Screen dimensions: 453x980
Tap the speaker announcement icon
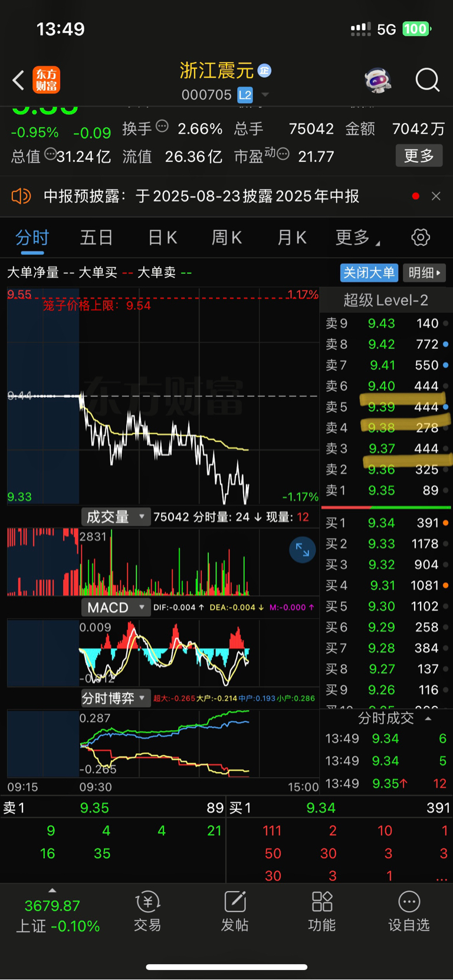coord(21,196)
